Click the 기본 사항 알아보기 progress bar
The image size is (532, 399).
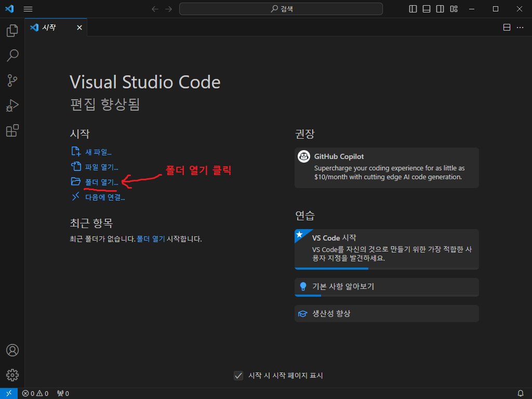pos(387,296)
